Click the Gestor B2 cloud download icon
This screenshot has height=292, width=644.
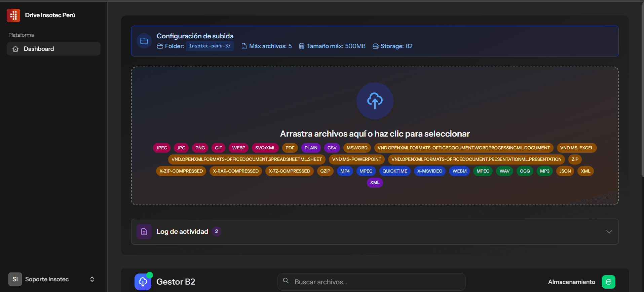[x=143, y=282]
